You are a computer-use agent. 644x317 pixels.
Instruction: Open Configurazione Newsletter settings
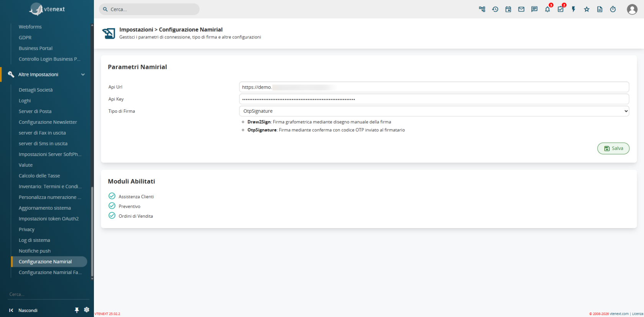point(48,122)
